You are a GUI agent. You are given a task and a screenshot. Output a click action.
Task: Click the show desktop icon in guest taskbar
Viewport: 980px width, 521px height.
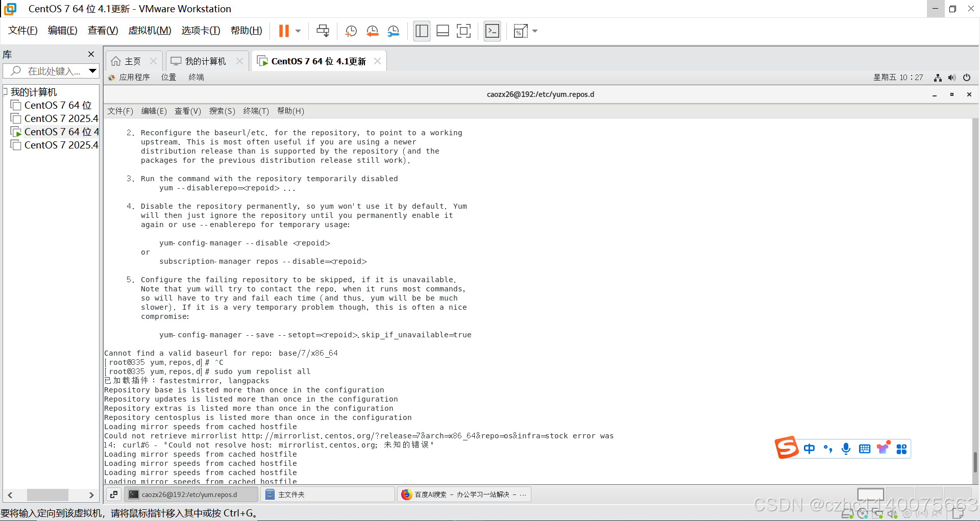click(x=114, y=494)
